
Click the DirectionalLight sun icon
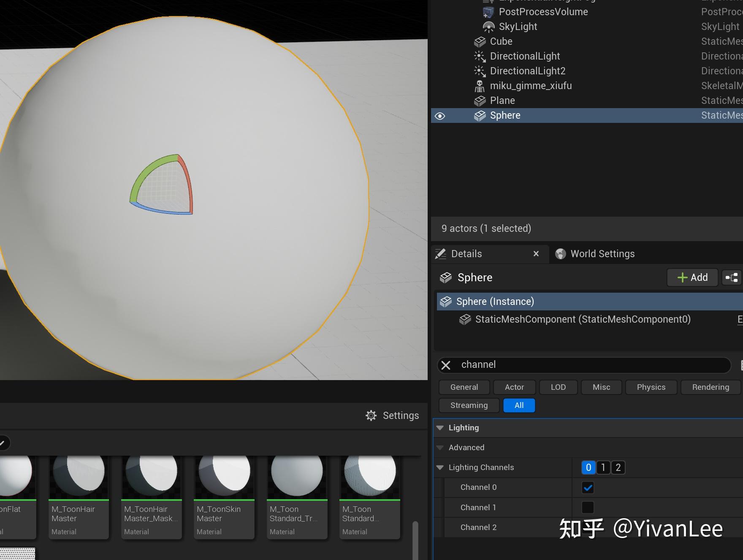pos(480,57)
